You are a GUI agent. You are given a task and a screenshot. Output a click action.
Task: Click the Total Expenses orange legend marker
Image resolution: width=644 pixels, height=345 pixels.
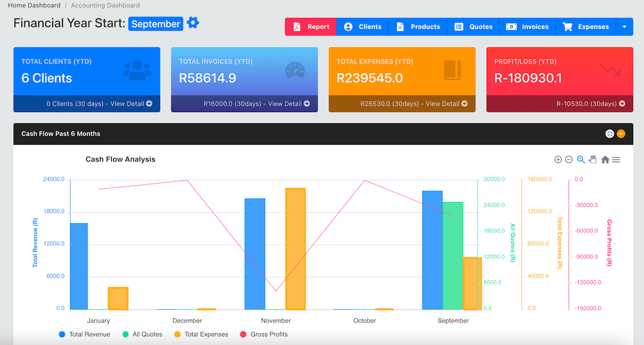click(x=177, y=334)
